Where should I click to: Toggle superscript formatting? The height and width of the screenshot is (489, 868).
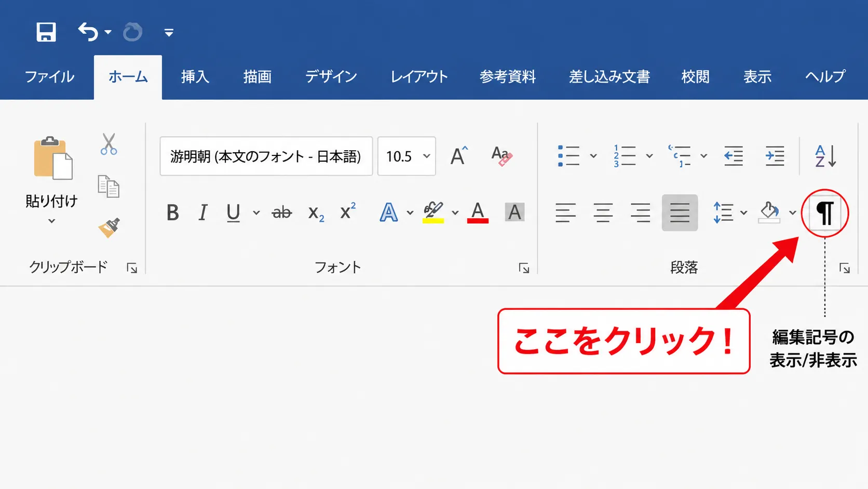point(348,211)
